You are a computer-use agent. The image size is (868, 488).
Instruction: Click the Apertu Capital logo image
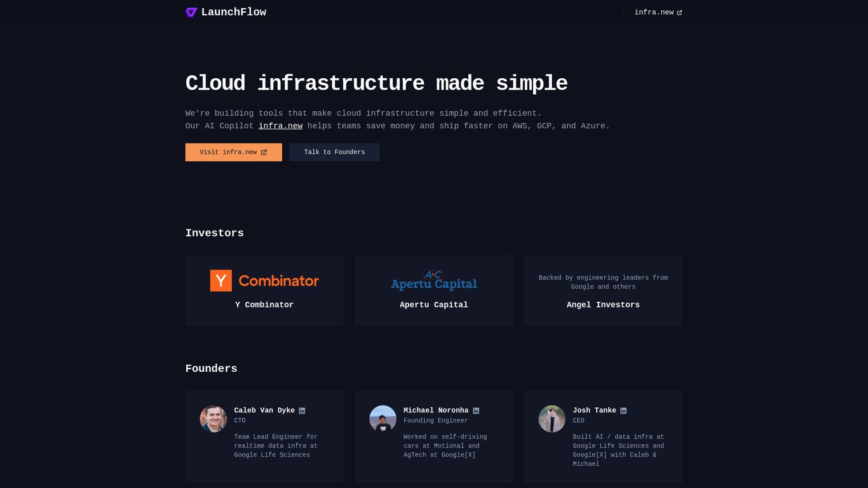434,280
